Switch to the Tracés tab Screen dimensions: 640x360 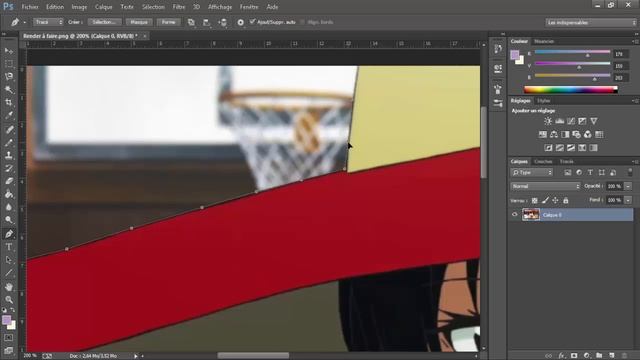(x=567, y=162)
